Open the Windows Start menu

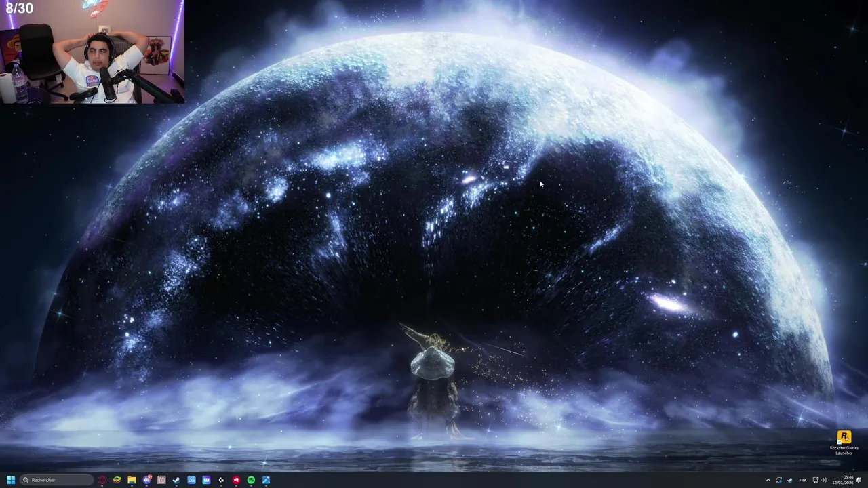(11, 480)
